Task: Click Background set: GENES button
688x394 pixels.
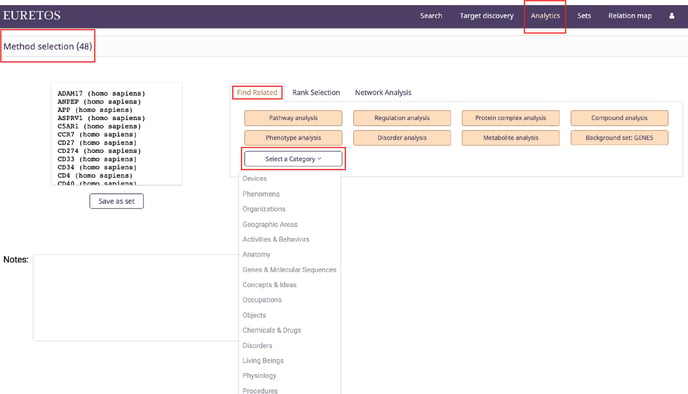Action: [619, 138]
